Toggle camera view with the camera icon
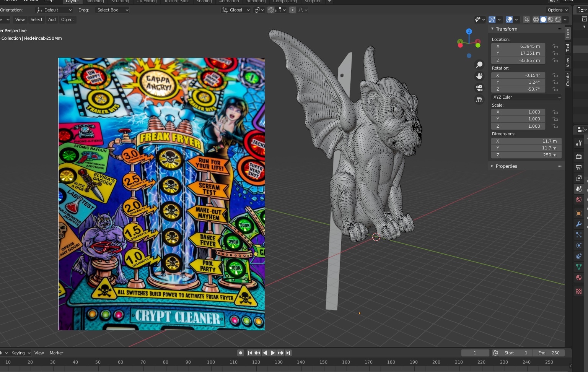This screenshot has width=588, height=372. point(479,88)
